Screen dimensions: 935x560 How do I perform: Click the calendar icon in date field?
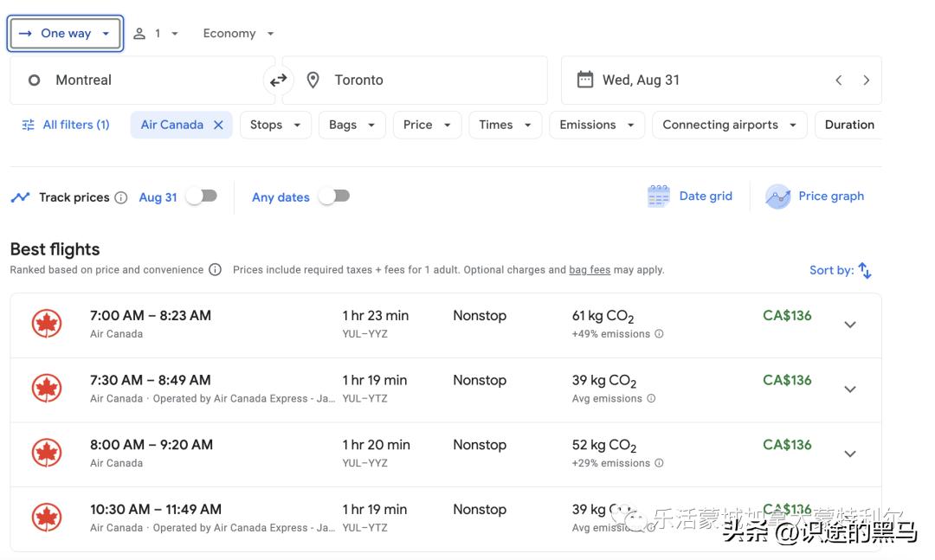point(585,80)
